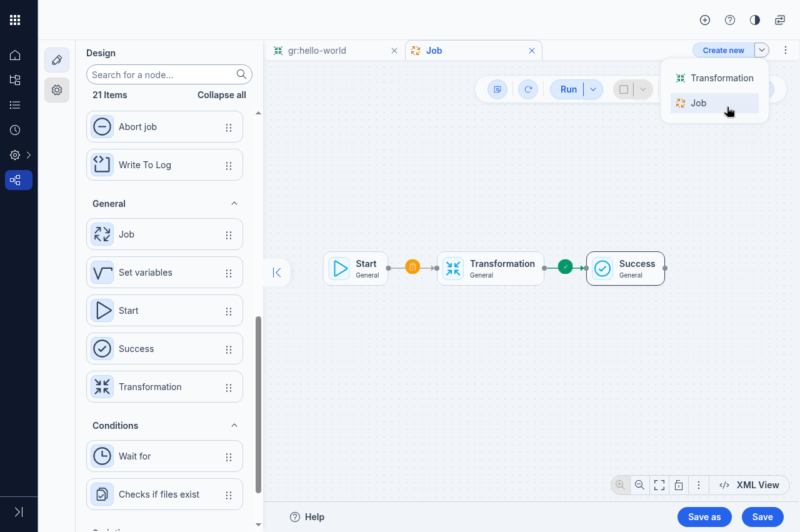Click the refresh icon in canvas toolbar
Image resolution: width=800 pixels, height=532 pixels.
528,89
